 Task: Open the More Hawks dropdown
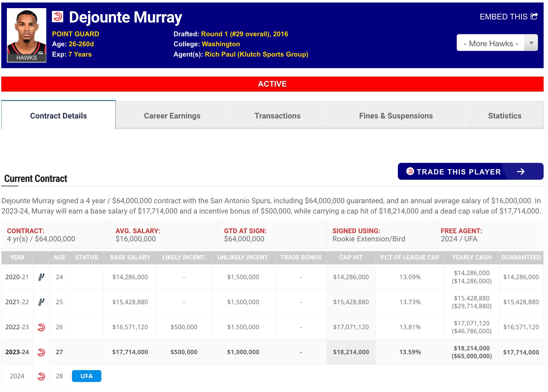pos(497,43)
